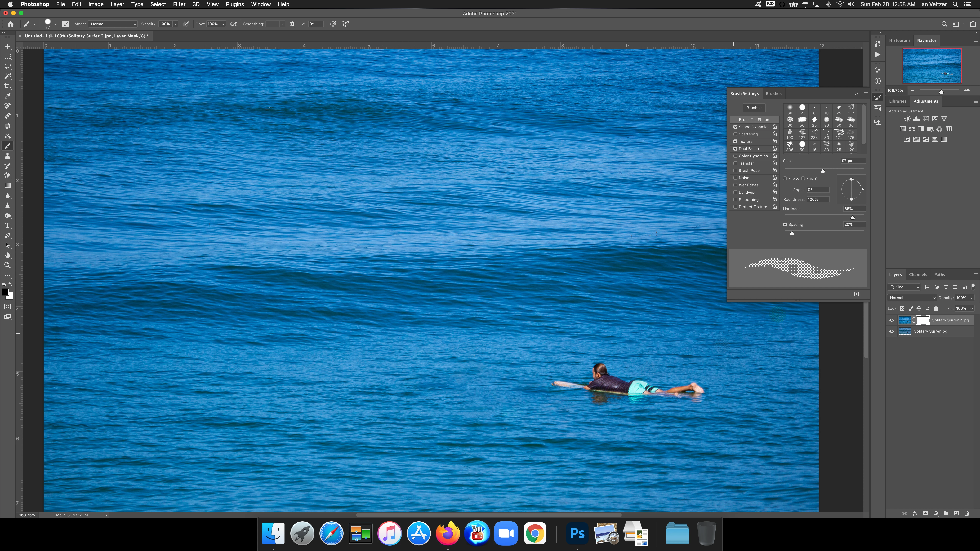Click the Brush Tip Shape button

(754, 119)
